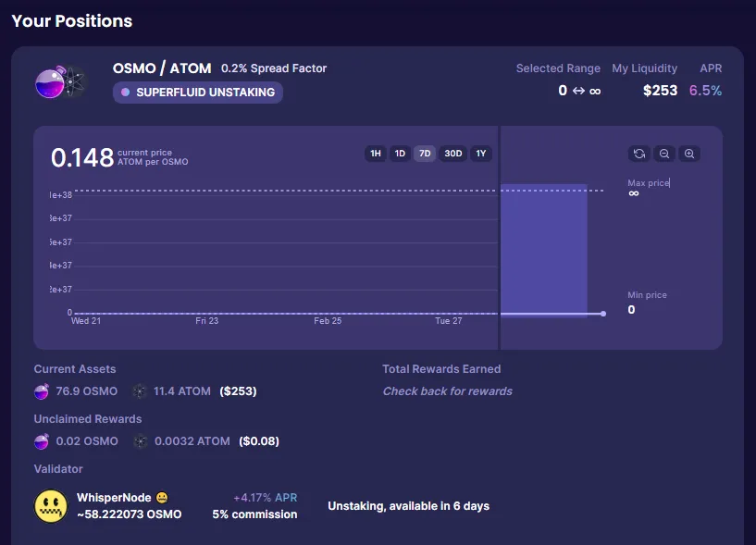Click the ~58.222073 OSMO stake amount
The height and width of the screenshot is (545, 756).
pos(130,514)
